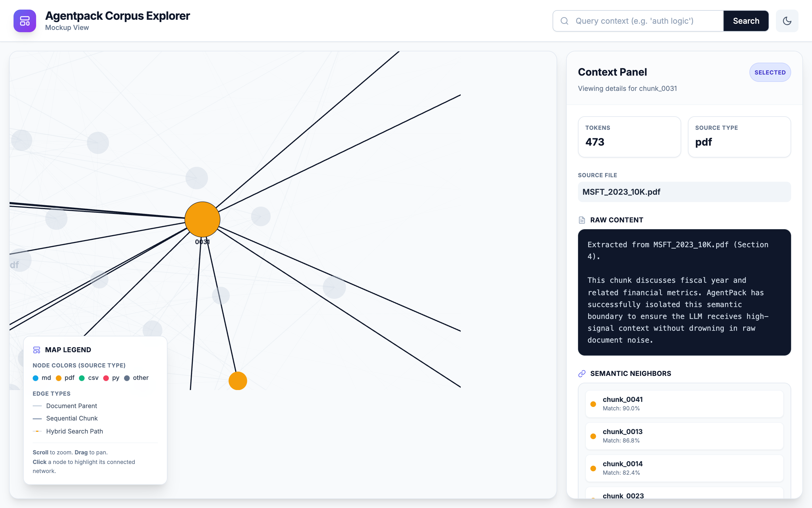This screenshot has width=812, height=508.
Task: Open semantic neighbor chunk_0013
Action: [684, 436]
